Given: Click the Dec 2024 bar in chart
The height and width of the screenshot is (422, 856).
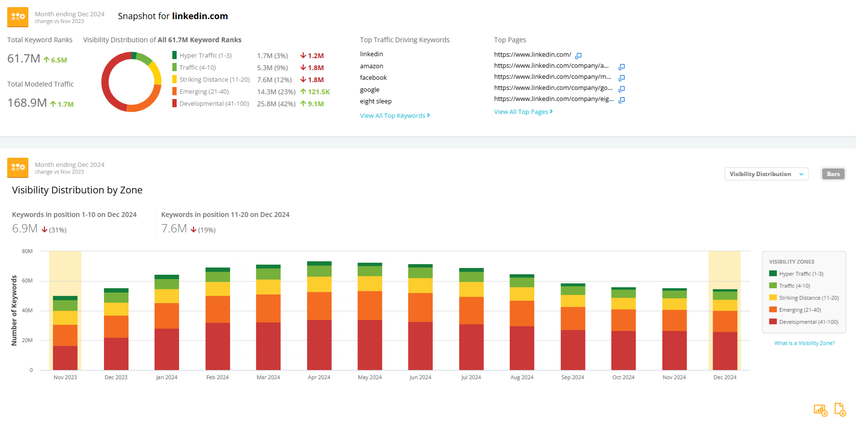Looking at the screenshot, I should click(x=725, y=330).
